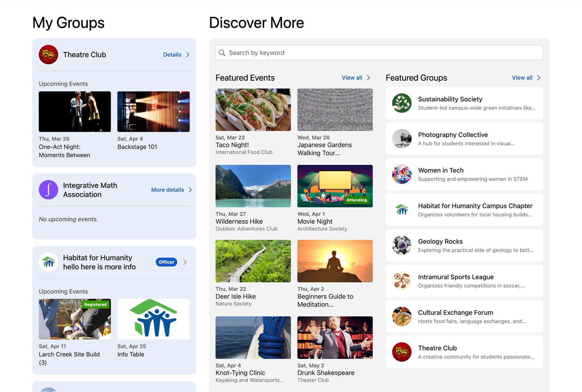Click the 'A creative community for students' description
The image size is (582, 392).
click(x=476, y=357)
